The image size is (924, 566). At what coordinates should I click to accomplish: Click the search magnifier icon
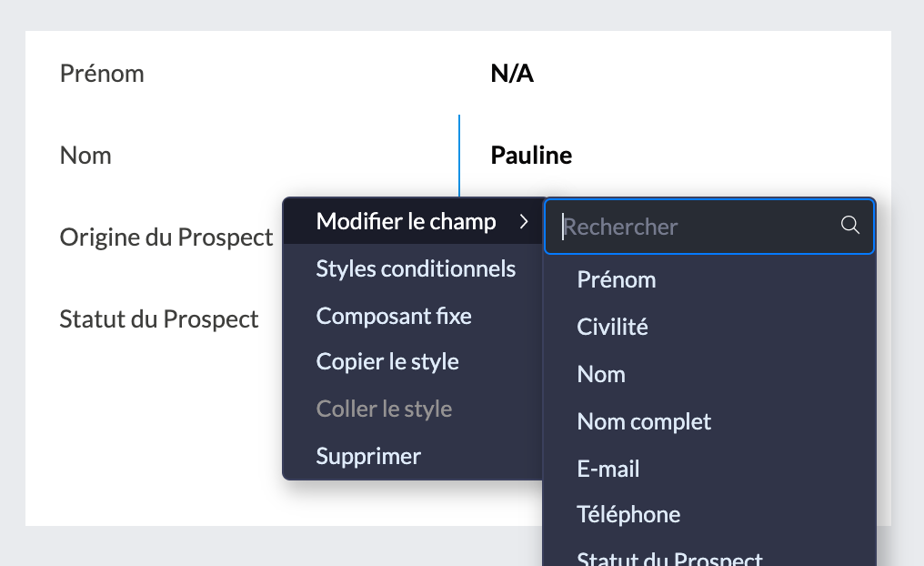(850, 226)
